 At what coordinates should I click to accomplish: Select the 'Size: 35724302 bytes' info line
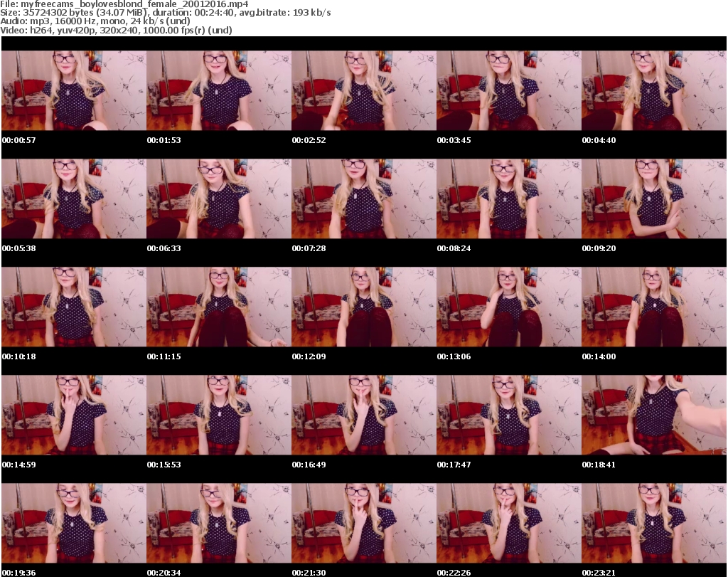[165, 13]
